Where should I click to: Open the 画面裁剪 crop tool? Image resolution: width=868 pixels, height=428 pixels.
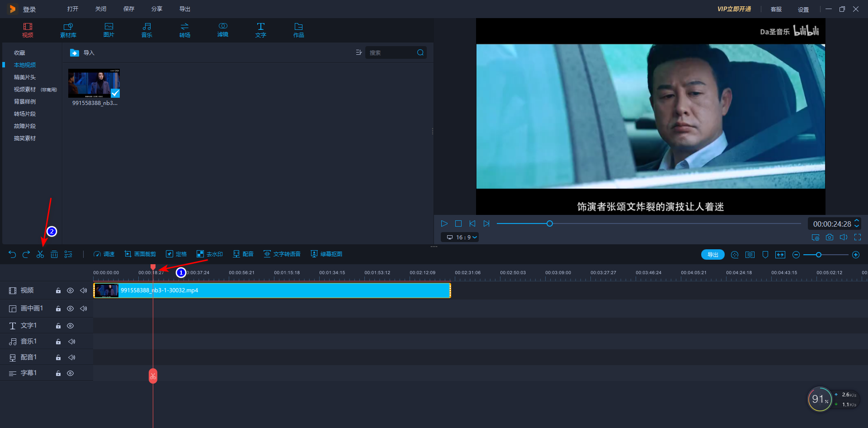140,254
